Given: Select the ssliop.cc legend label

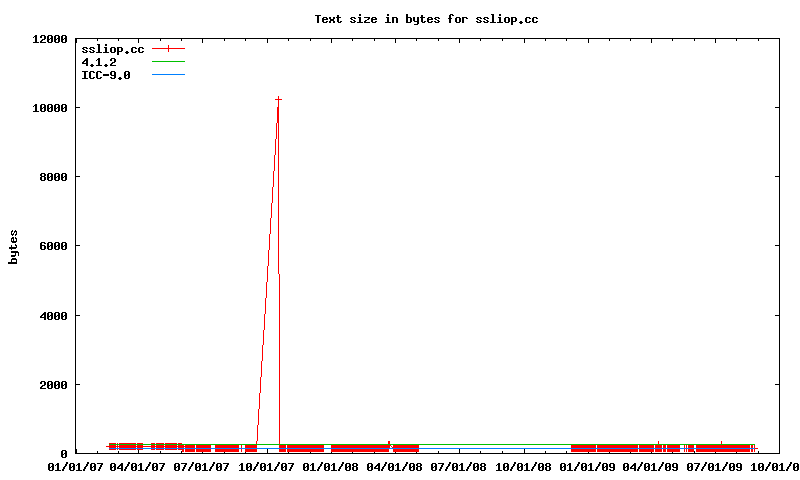Looking at the screenshot, I should point(112,49).
